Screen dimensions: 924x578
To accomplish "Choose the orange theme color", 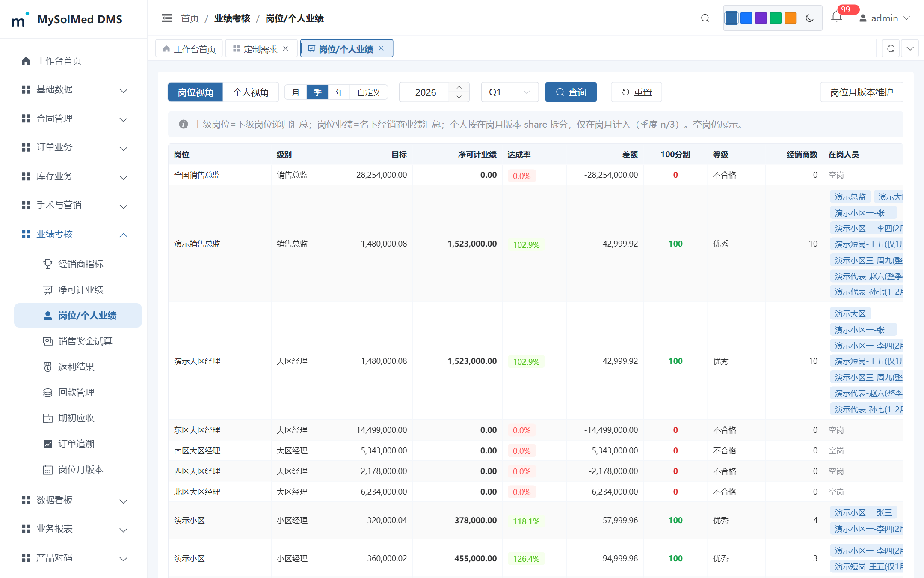I will point(791,18).
